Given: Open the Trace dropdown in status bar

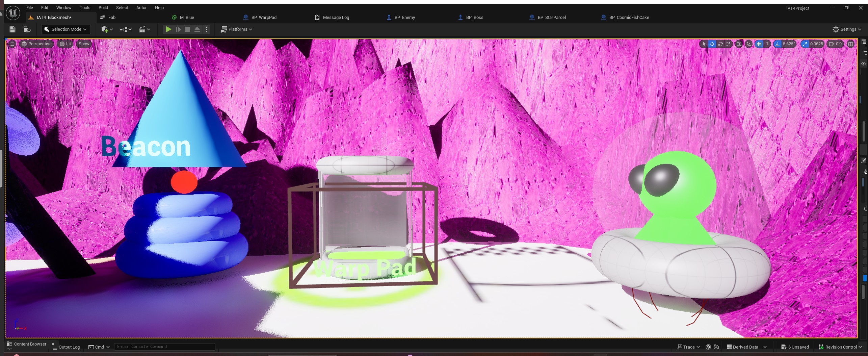Looking at the screenshot, I should click(x=689, y=347).
